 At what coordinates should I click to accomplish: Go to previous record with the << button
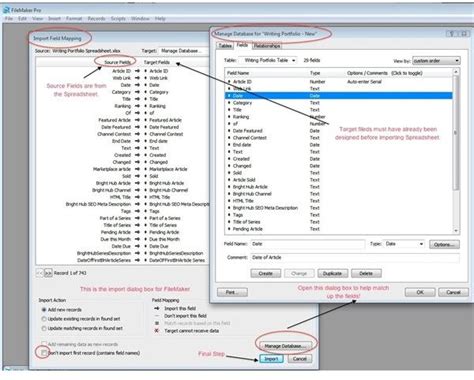coord(40,273)
